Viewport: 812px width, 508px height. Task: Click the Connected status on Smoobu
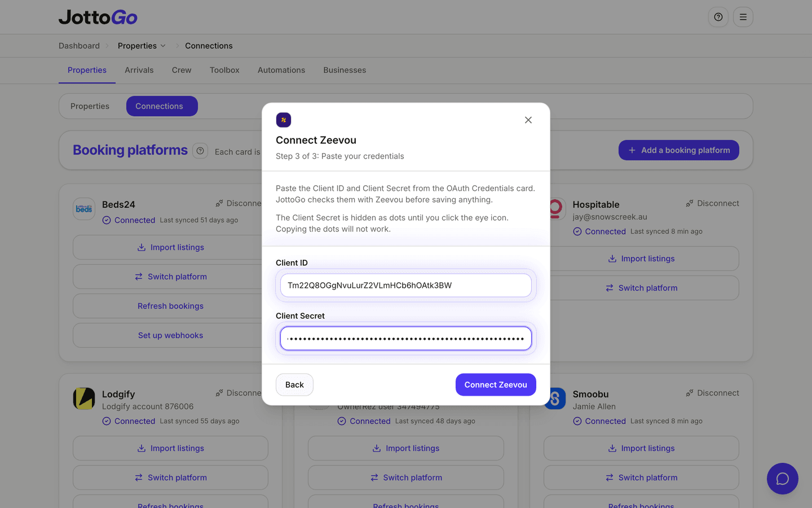tap(599, 421)
